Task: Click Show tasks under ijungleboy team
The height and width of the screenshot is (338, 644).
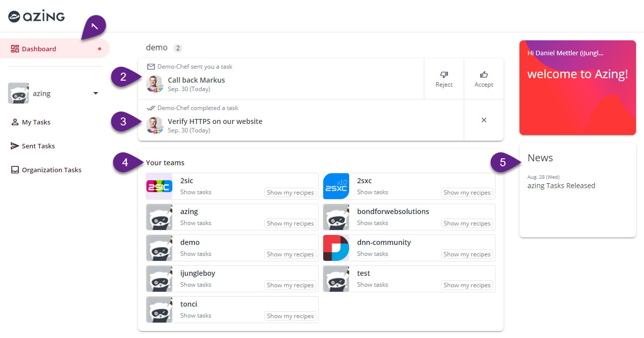Action: click(x=195, y=285)
